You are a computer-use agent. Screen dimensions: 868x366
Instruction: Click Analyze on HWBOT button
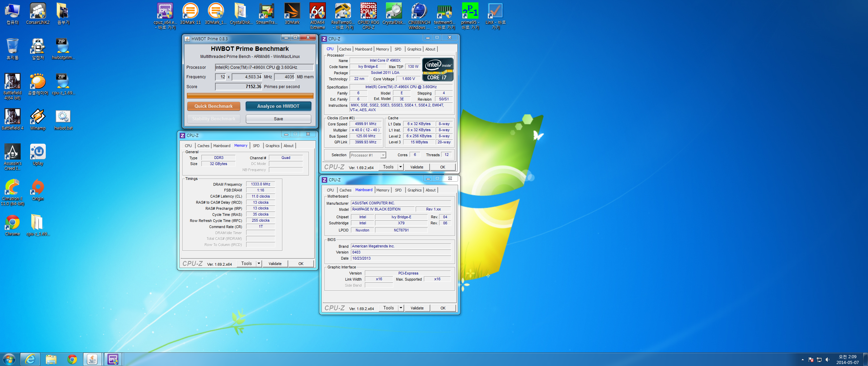pyautogui.click(x=278, y=106)
